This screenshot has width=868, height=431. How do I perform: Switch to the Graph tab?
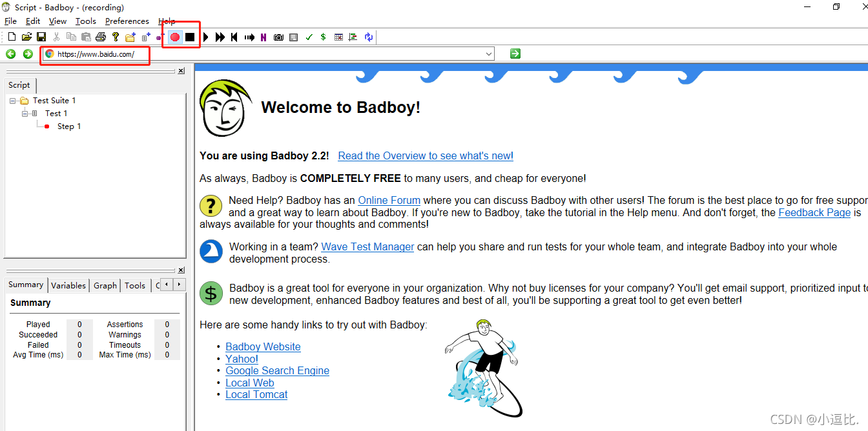pos(105,285)
